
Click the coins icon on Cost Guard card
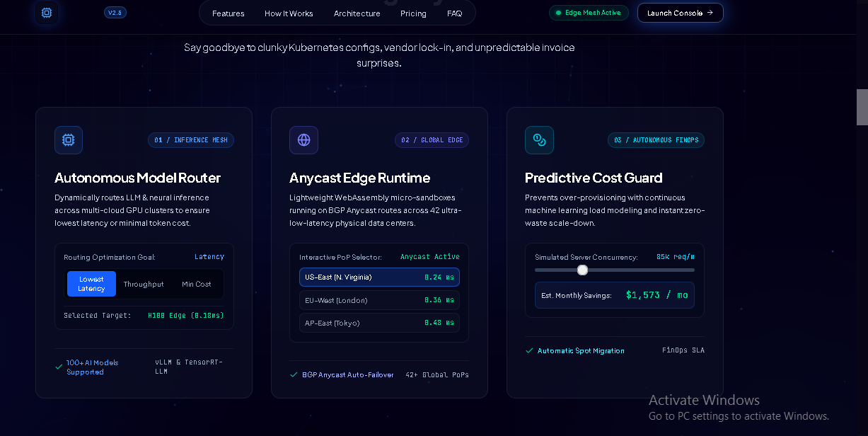pos(539,140)
